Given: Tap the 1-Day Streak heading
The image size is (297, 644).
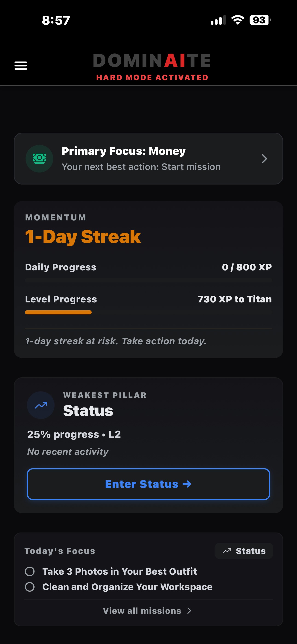Looking at the screenshot, I should point(83,237).
